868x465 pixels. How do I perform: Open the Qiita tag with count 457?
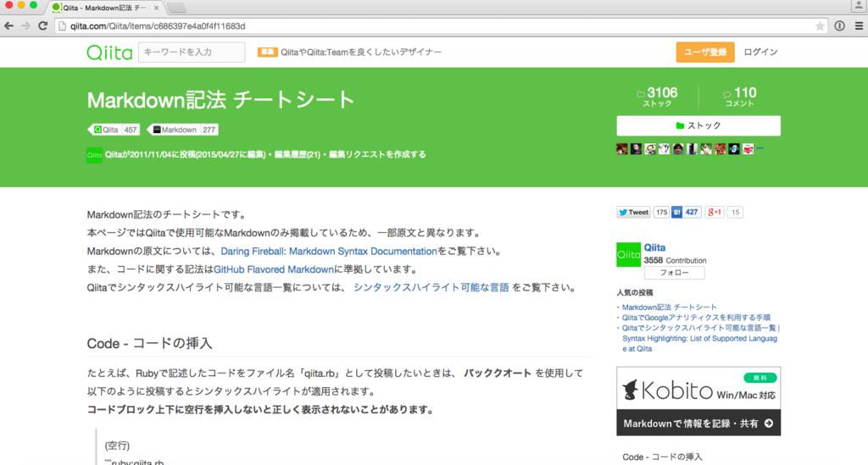114,130
